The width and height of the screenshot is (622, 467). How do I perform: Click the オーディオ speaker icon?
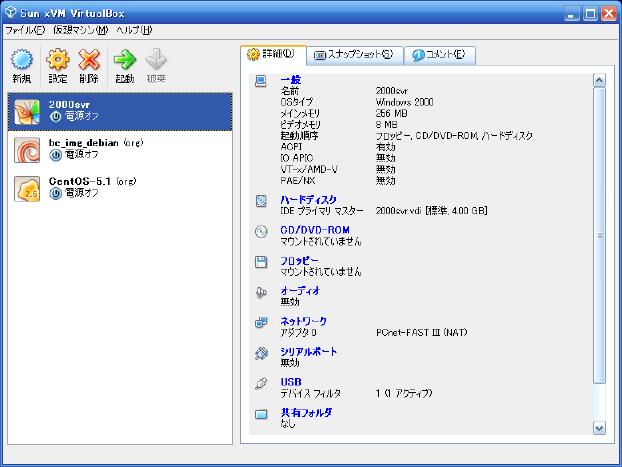(x=261, y=292)
